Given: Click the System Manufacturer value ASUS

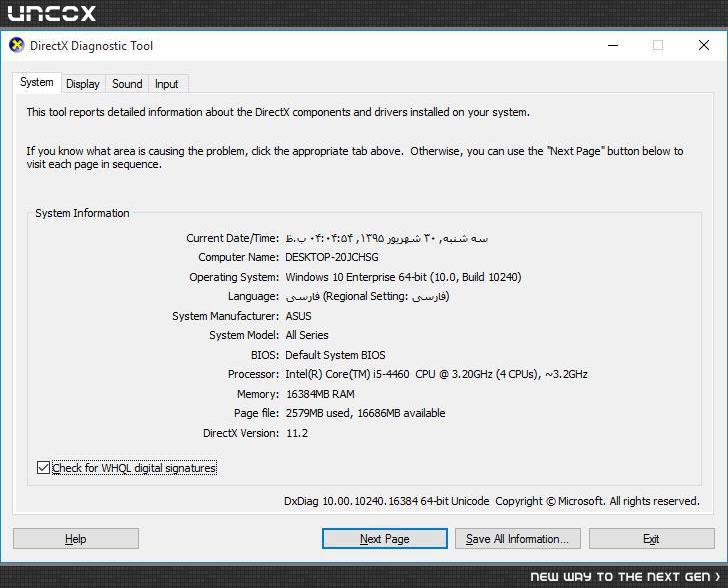Looking at the screenshot, I should (x=299, y=316).
